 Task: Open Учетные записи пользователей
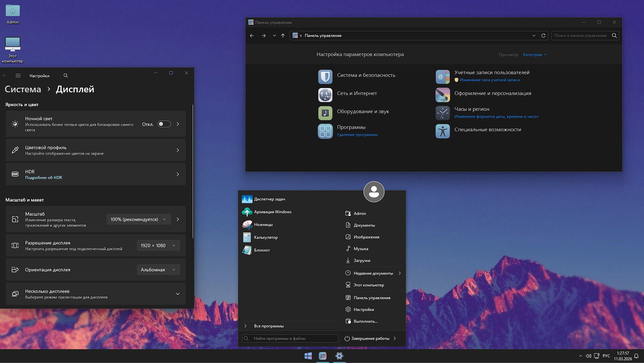492,73
